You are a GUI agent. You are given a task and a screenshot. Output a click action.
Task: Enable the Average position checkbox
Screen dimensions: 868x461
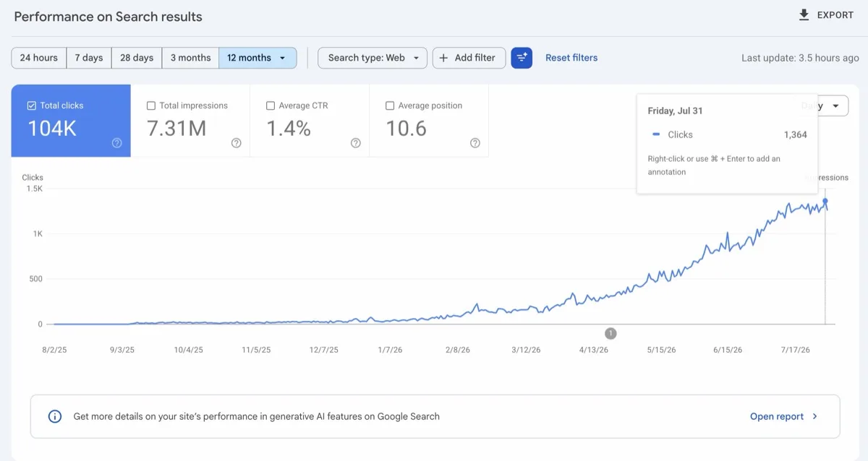tap(390, 105)
